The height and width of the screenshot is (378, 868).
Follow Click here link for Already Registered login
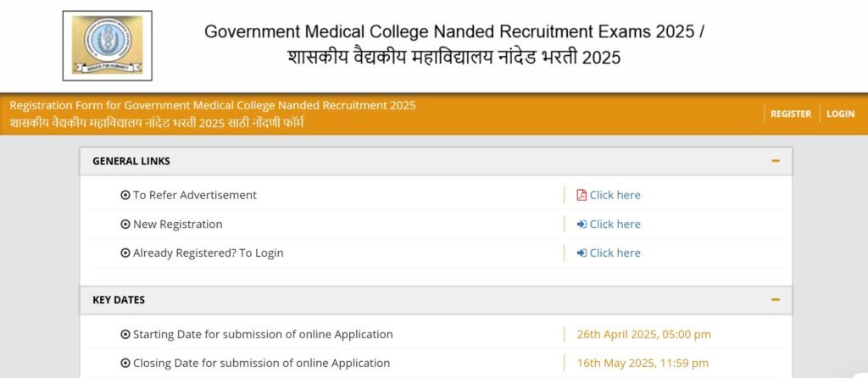(x=615, y=253)
